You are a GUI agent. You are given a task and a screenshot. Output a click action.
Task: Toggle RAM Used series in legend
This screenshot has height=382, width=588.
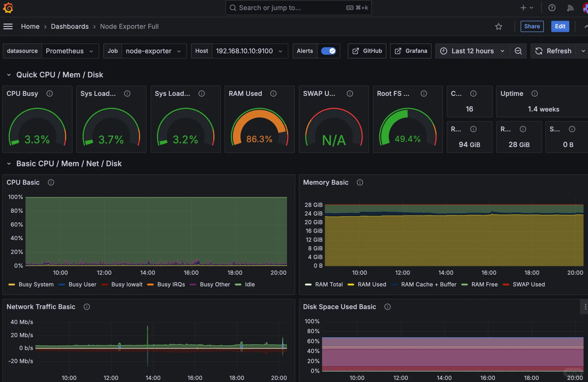point(367,284)
